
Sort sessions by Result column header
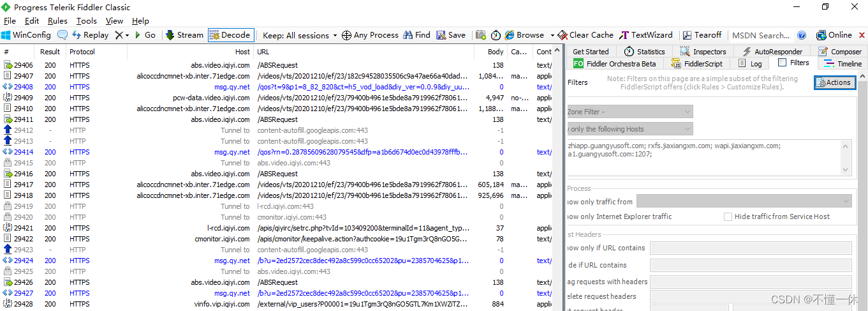[x=50, y=52]
